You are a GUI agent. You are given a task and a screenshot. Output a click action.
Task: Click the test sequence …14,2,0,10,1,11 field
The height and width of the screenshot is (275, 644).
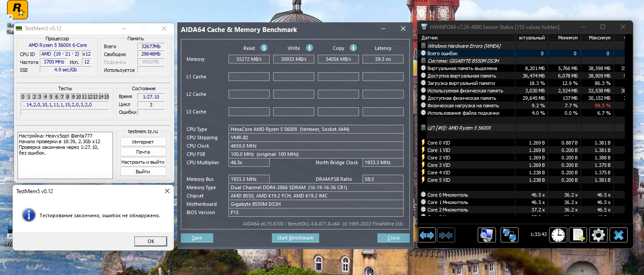(65, 105)
